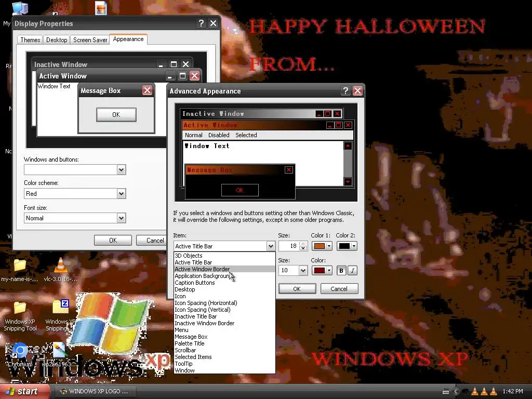Choose ToolTip in the item list
Screen dimensions: 532x399
click(x=224, y=364)
